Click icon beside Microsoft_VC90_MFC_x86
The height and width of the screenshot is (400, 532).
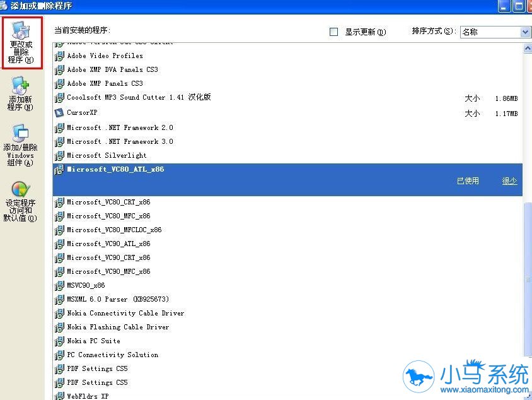tap(59, 272)
